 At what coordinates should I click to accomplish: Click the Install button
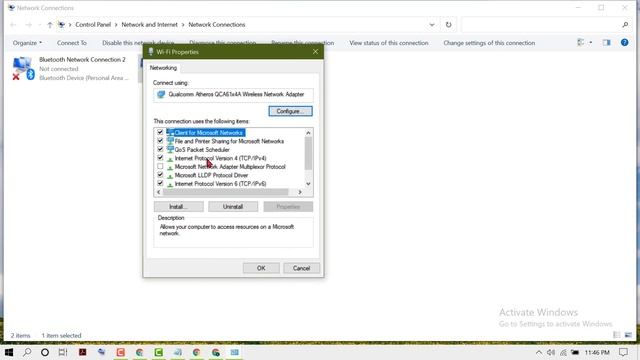click(178, 207)
